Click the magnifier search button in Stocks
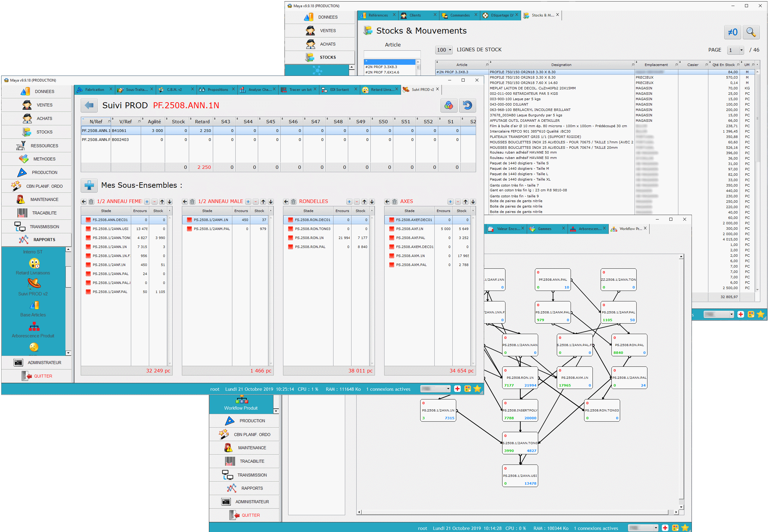Viewport: 769px width, 532px height. click(751, 32)
